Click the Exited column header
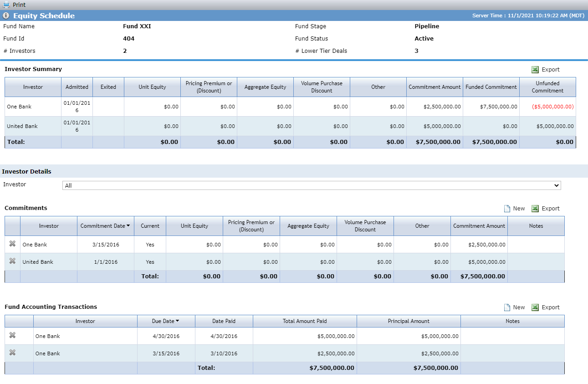The height and width of the screenshot is (384, 588). click(x=108, y=87)
